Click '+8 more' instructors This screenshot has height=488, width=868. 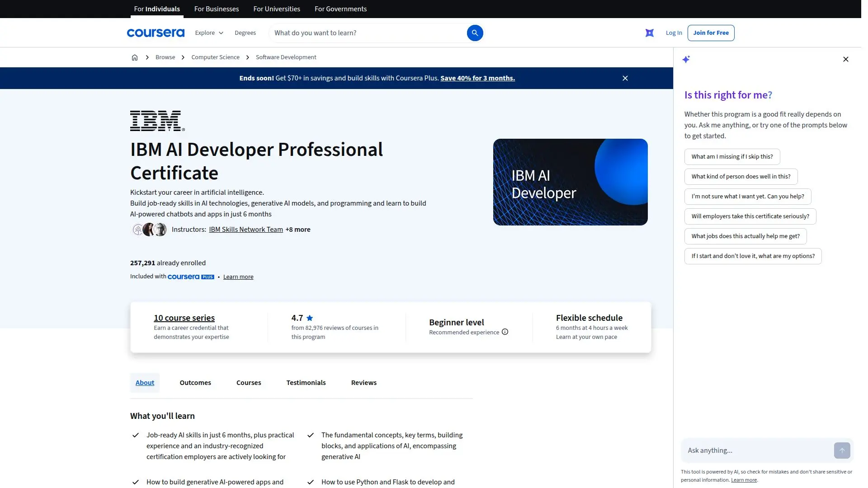[298, 230]
